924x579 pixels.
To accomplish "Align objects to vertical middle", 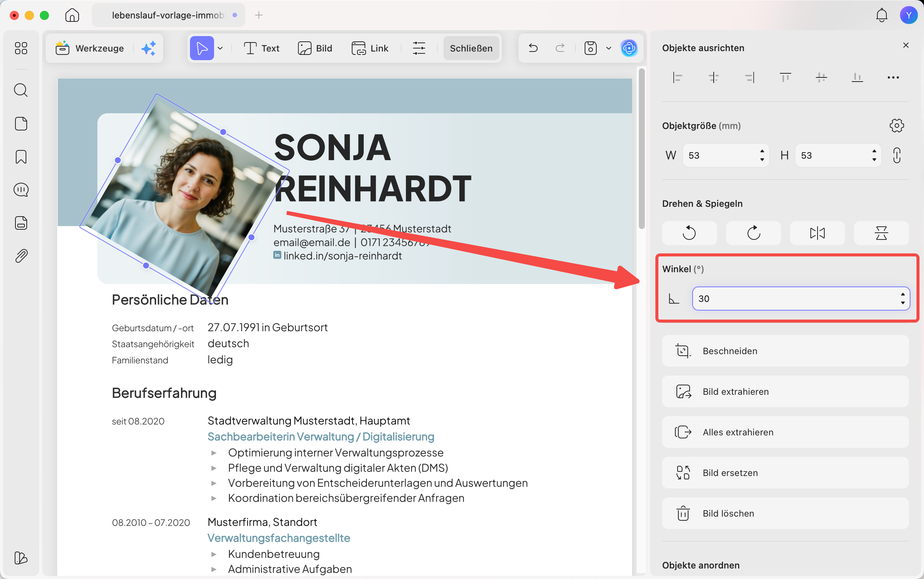I will pos(821,78).
